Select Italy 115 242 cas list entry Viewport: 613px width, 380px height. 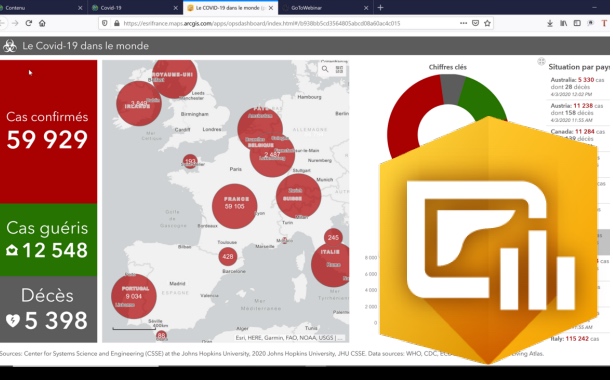(575, 339)
